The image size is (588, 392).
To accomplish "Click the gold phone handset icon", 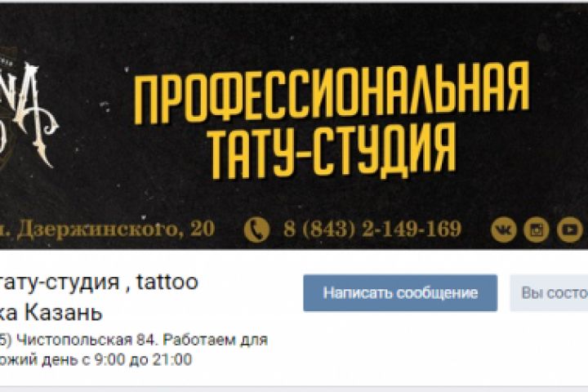I will tap(257, 229).
